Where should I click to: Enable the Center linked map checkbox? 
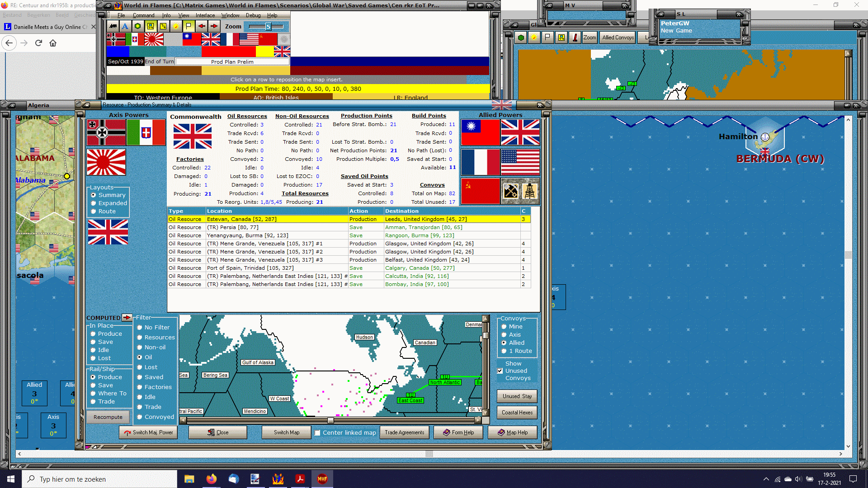[317, 432]
